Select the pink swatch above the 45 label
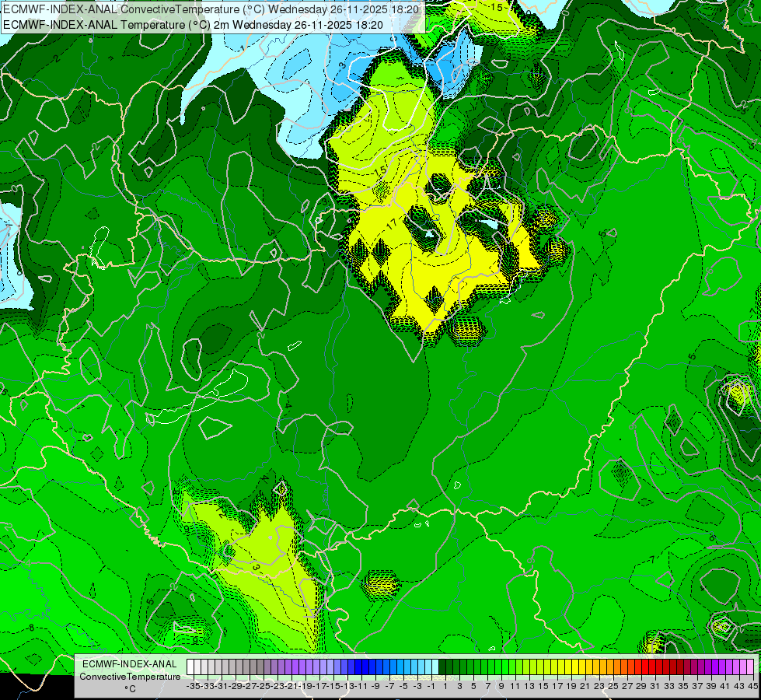Screen dimensions: 761x700 (750, 667)
